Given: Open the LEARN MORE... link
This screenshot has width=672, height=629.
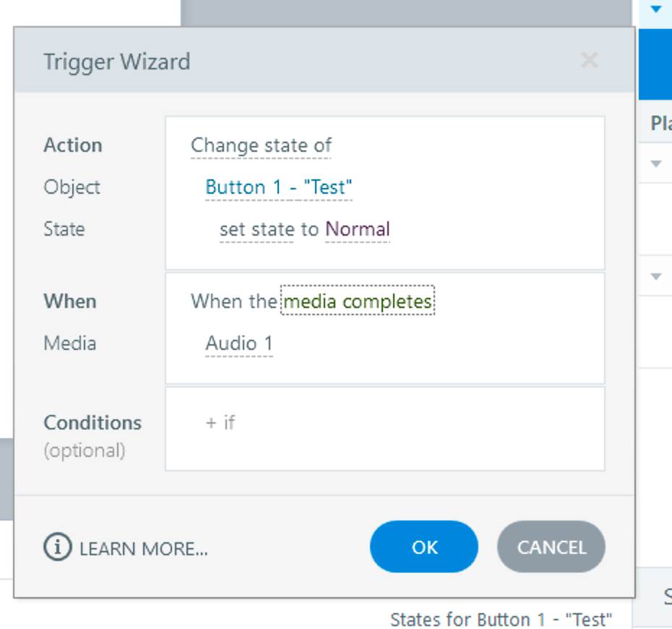Looking at the screenshot, I should coord(143,549).
